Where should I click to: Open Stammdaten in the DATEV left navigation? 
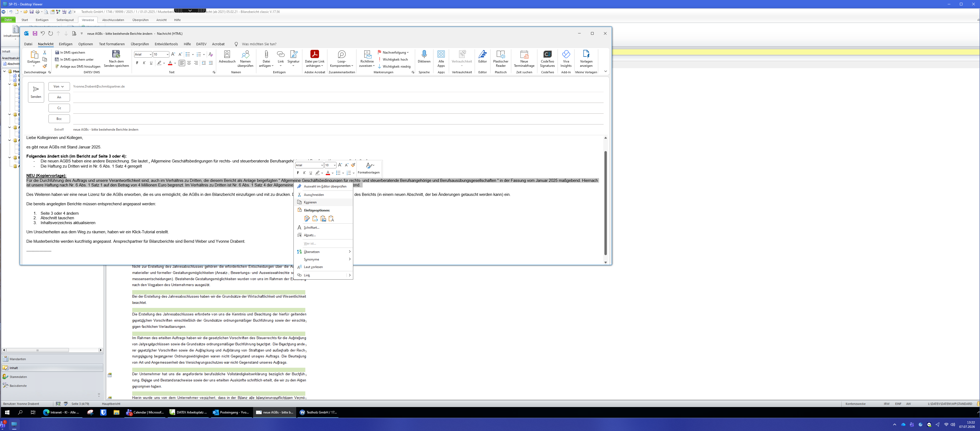tap(52, 377)
